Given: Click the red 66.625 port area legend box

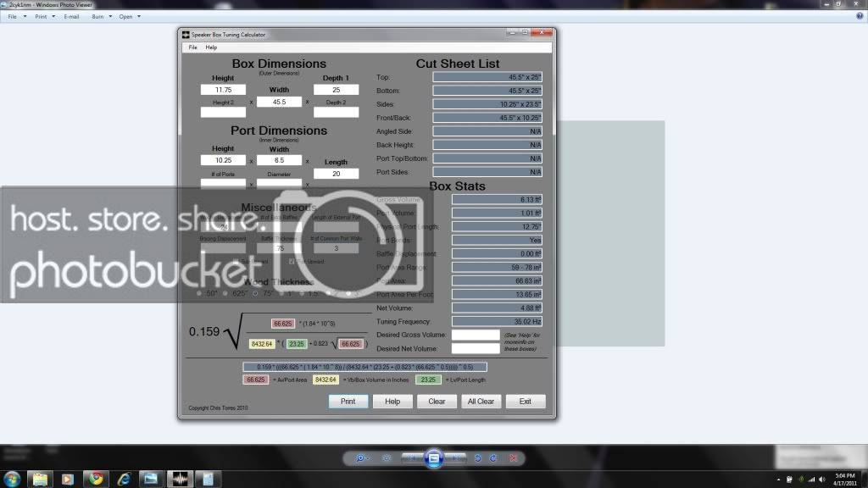Looking at the screenshot, I should point(256,380).
